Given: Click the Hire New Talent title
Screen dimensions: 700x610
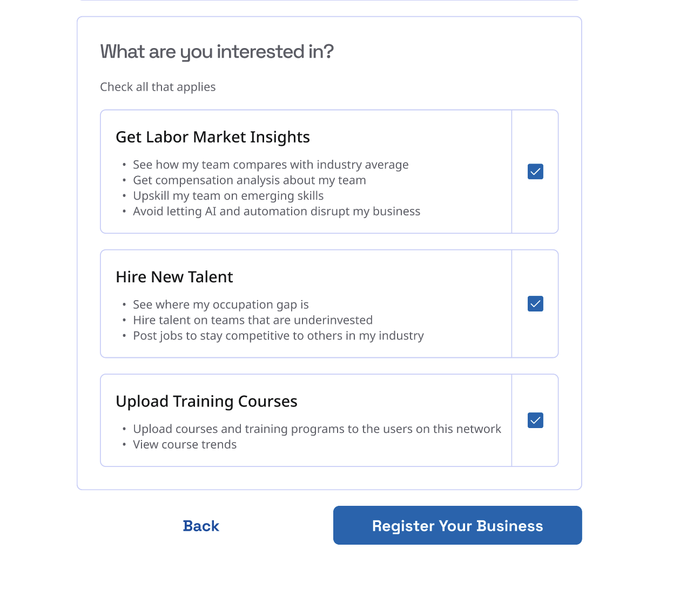Looking at the screenshot, I should pyautogui.click(x=174, y=277).
